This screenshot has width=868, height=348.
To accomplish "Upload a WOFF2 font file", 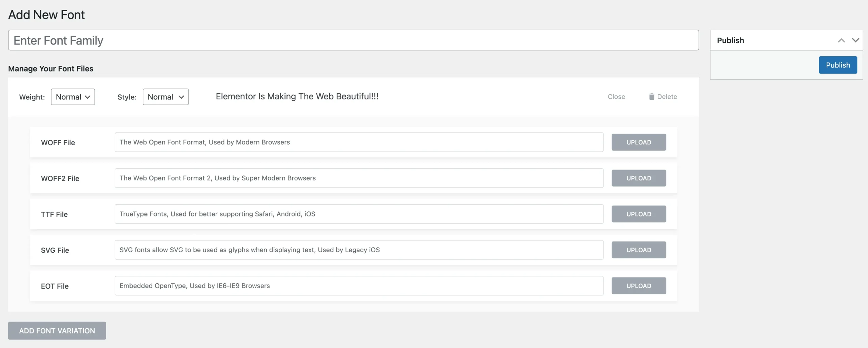I will (638, 178).
